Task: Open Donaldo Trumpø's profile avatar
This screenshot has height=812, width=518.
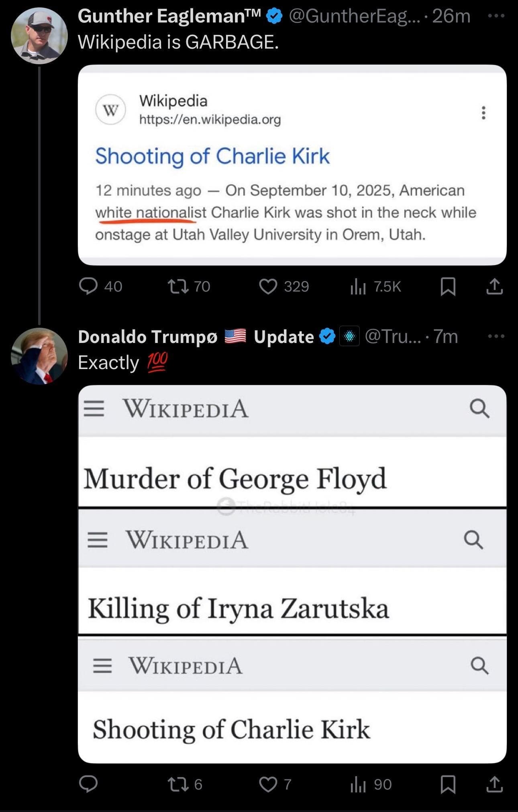Action: tap(39, 356)
